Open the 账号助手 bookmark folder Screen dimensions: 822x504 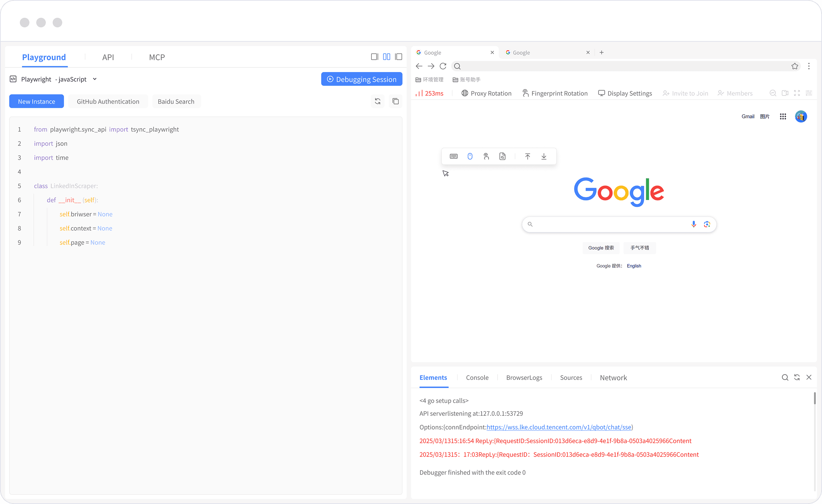pos(466,79)
